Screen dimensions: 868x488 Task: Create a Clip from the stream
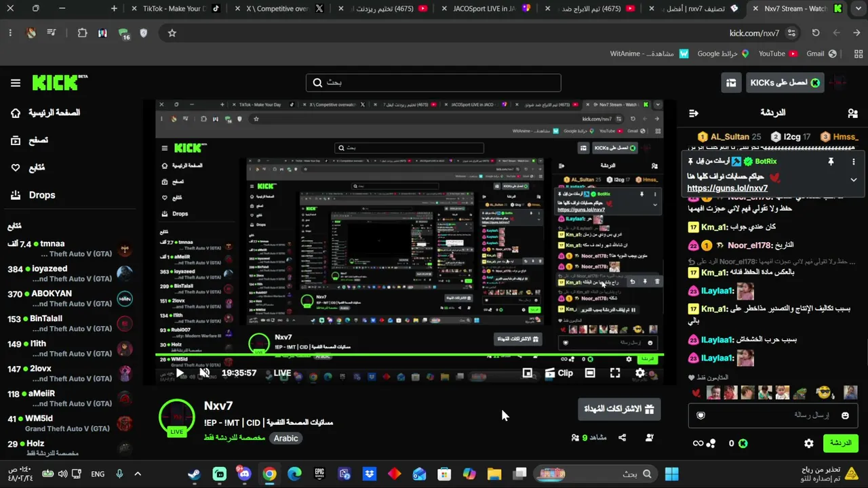click(x=559, y=373)
